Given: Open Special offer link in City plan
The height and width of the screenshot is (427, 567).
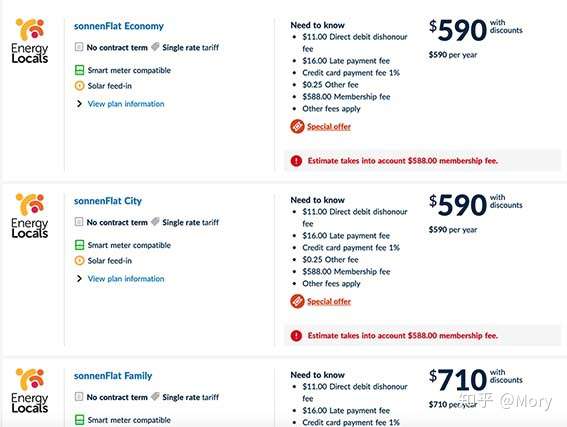Looking at the screenshot, I should (x=329, y=302).
